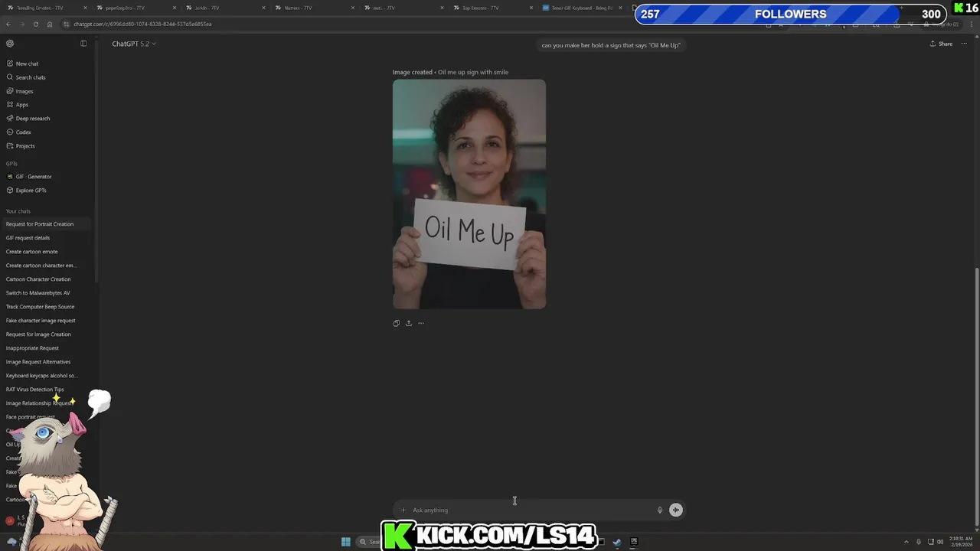This screenshot has width=980, height=551.
Task: Open chat 'Fake character image request'
Action: point(46,321)
